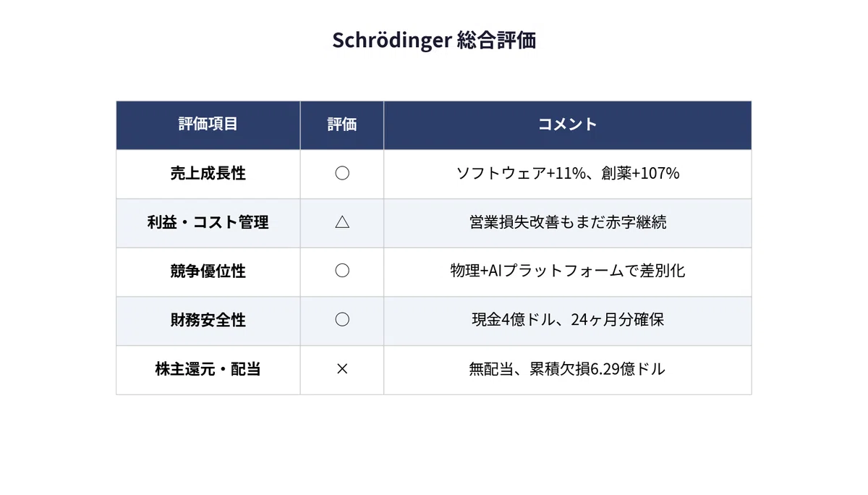Image resolution: width=868 pixels, height=495 pixels.
Task: Click the cross rating for 株主還元・配当
Action: tap(342, 369)
